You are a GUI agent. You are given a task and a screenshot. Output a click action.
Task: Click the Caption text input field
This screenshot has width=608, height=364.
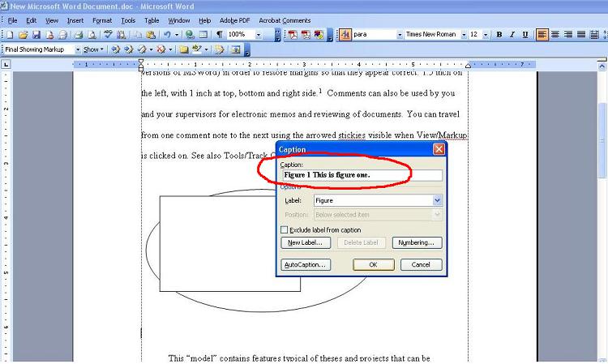tap(362, 175)
